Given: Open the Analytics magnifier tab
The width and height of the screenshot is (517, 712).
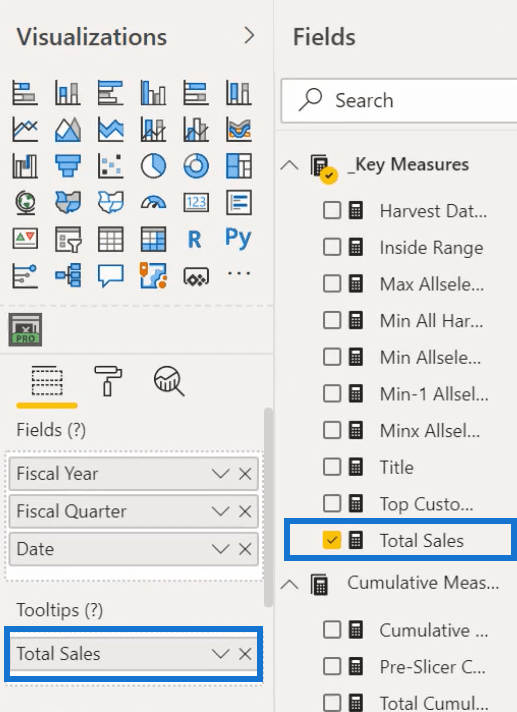Looking at the screenshot, I should [x=169, y=381].
